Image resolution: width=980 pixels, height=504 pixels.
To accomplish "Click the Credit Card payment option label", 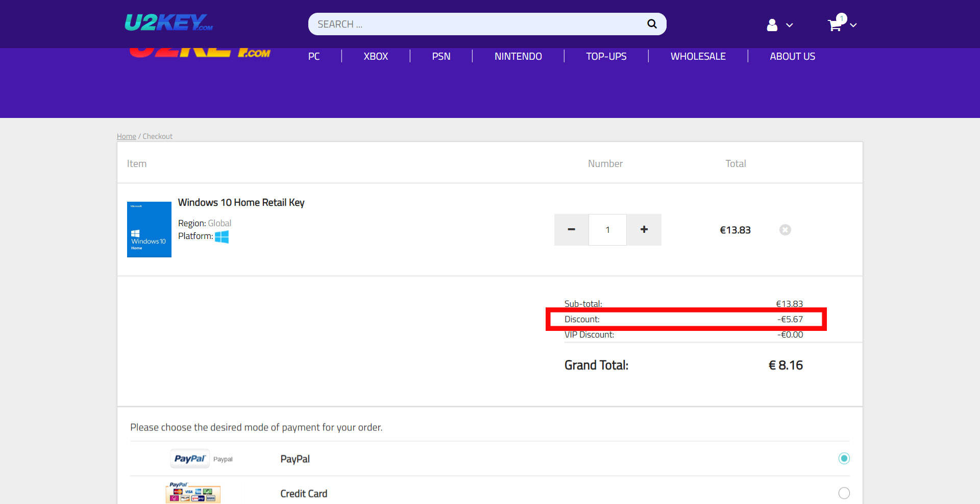I will click(x=304, y=494).
